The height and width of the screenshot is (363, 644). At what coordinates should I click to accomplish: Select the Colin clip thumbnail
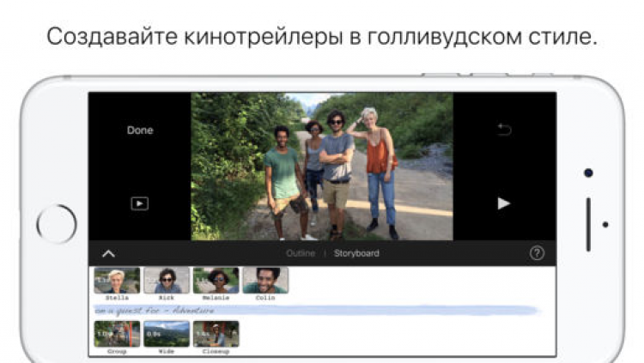pos(265,281)
